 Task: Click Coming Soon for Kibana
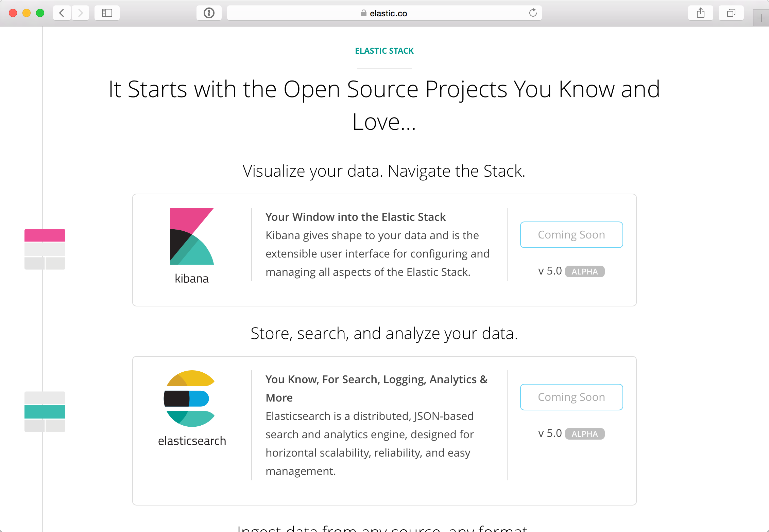[x=571, y=234]
